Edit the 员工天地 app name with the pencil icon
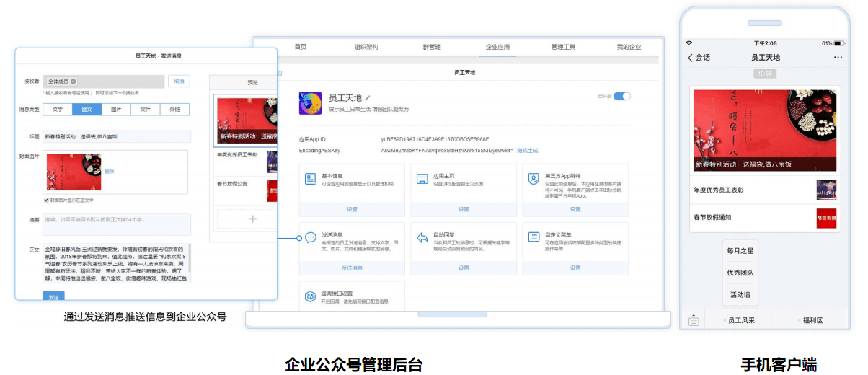 point(367,97)
